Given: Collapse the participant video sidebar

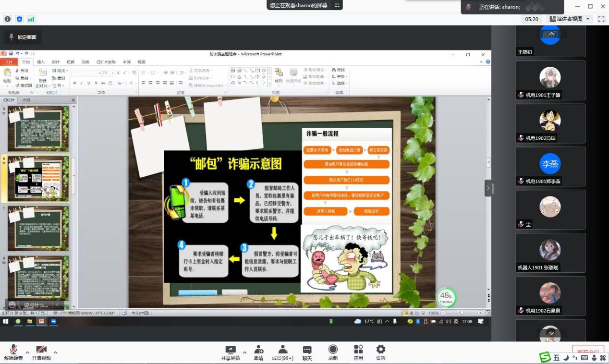Looking at the screenshot, I should [x=488, y=188].
